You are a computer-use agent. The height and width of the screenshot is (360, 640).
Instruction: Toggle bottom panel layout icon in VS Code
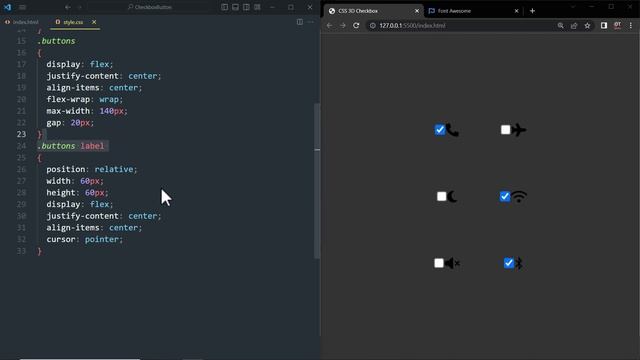tap(236, 7)
